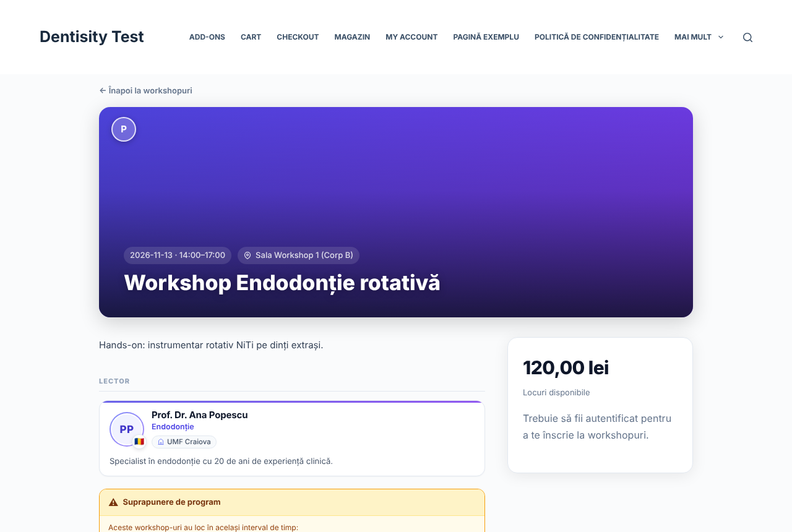This screenshot has width=792, height=532.
Task: Open the Magazin menu item
Action: [352, 37]
